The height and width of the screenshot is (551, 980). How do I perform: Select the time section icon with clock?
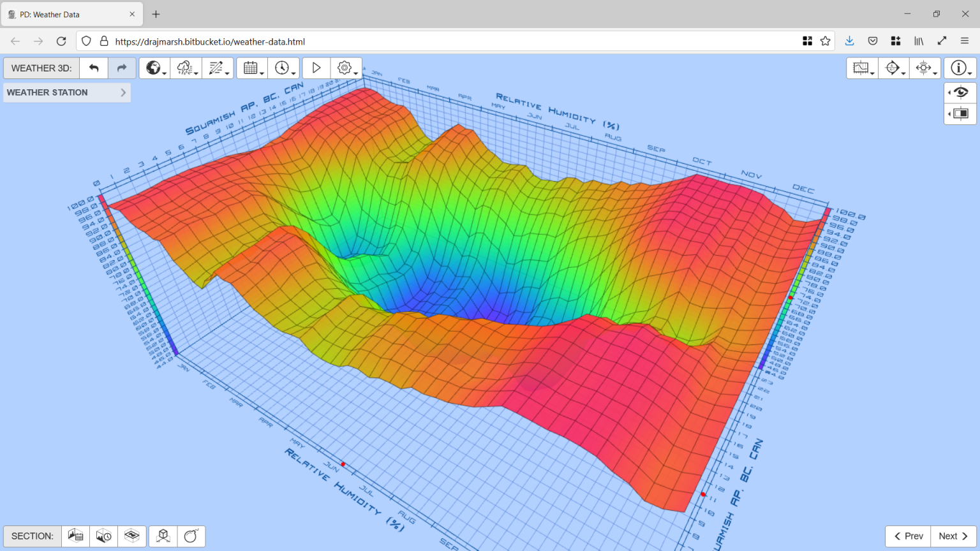coord(104,536)
